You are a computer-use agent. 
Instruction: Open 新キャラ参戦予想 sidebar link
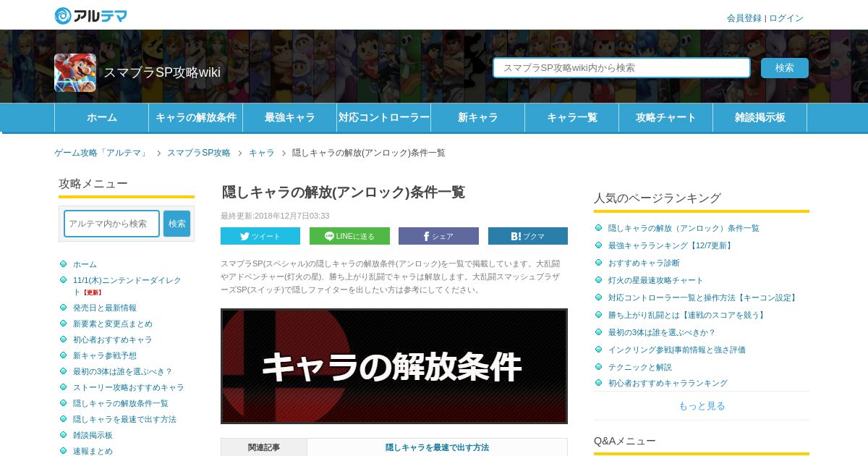click(105, 355)
